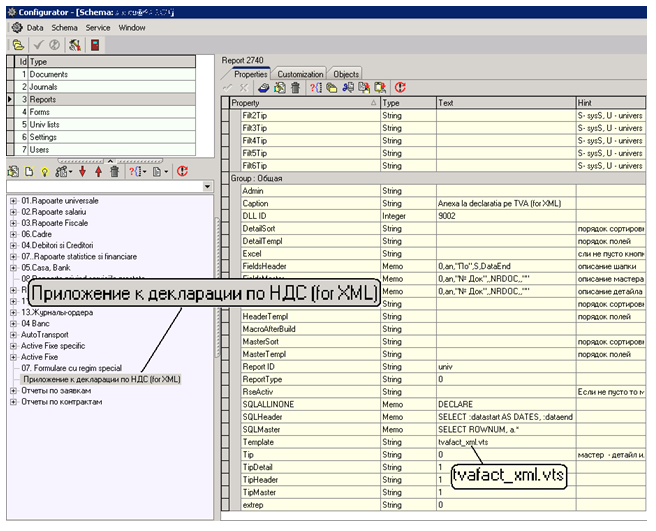Image resolution: width=656 pixels, height=531 pixels.
Task: Open the Schema menu
Action: coord(64,28)
